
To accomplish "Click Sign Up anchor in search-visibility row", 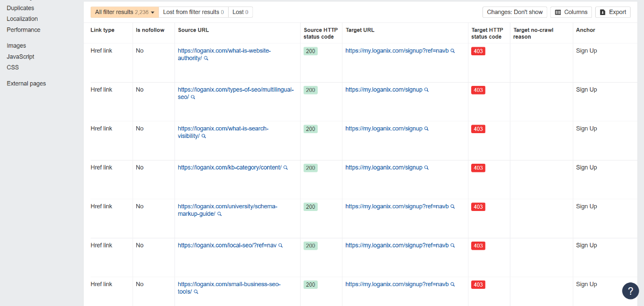I will pos(587,129).
